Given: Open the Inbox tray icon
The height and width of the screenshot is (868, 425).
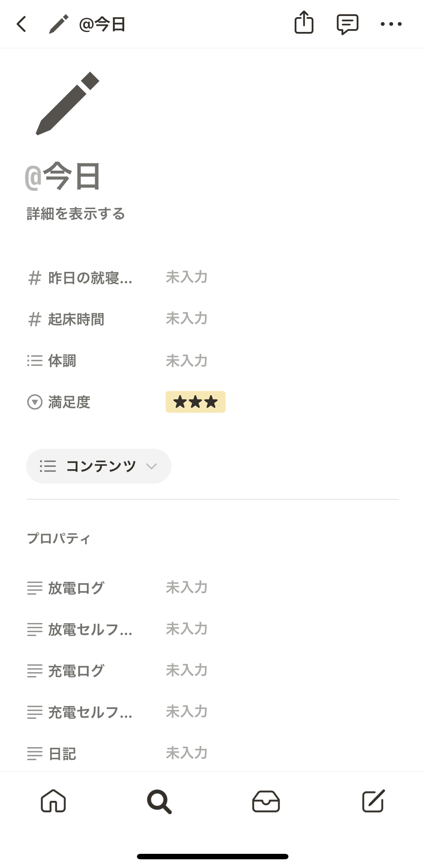Looking at the screenshot, I should click(x=266, y=801).
